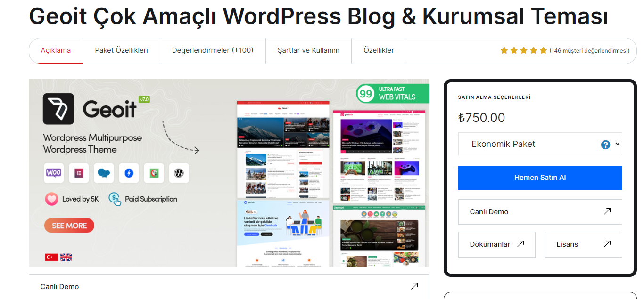
Task: Click the first rating star
Action: [x=504, y=50]
